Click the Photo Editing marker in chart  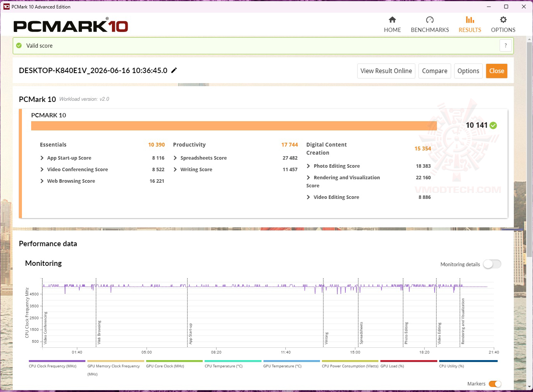pyautogui.click(x=406, y=333)
